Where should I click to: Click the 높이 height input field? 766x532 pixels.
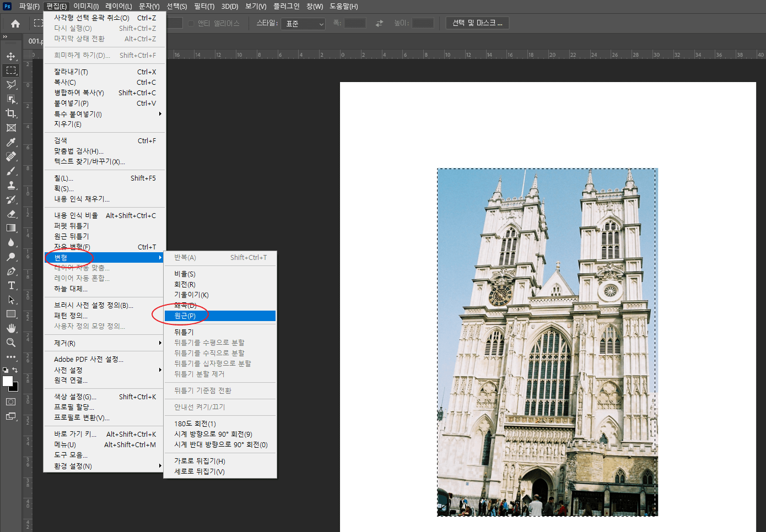(x=423, y=23)
